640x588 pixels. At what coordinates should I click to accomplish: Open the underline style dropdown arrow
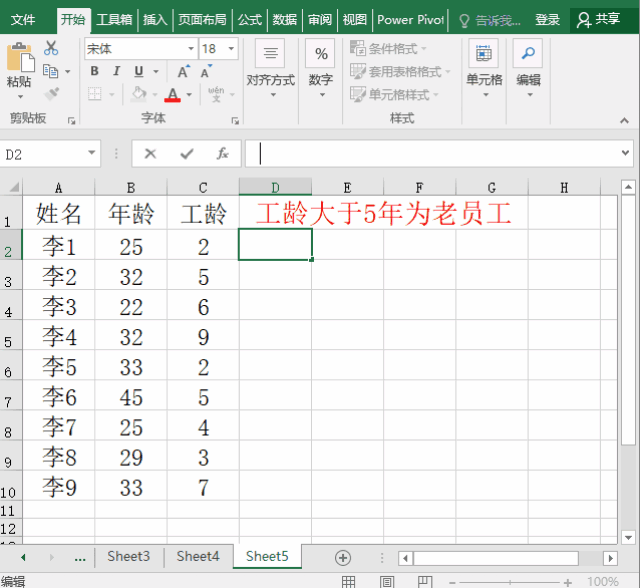pyautogui.click(x=156, y=71)
